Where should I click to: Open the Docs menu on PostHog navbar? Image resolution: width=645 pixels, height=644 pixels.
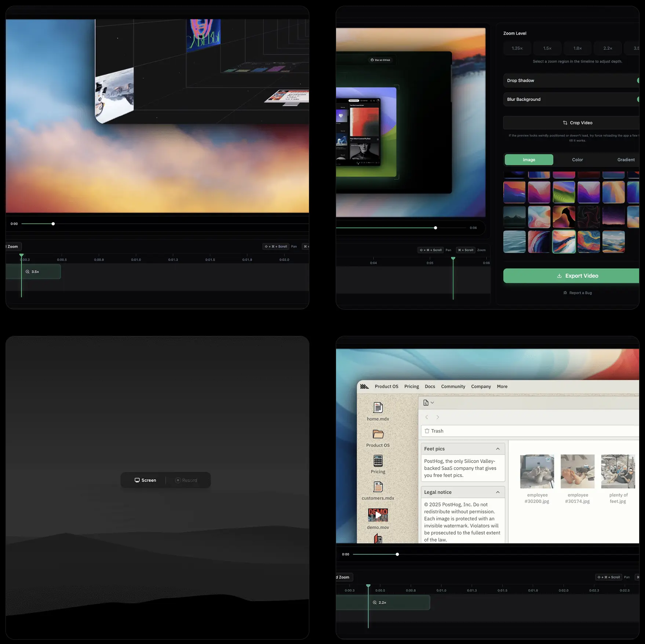(430, 386)
